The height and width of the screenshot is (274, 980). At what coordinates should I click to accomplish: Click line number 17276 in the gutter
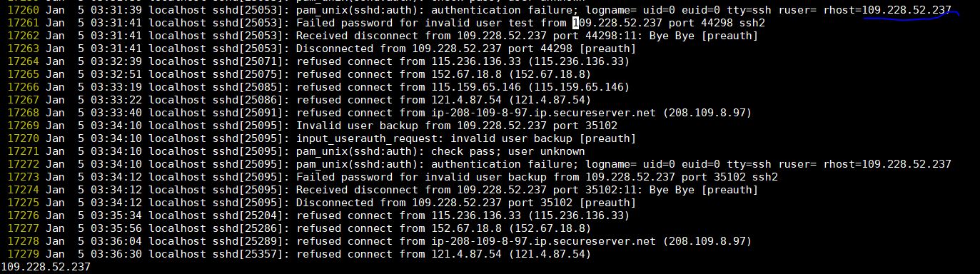pos(24,215)
